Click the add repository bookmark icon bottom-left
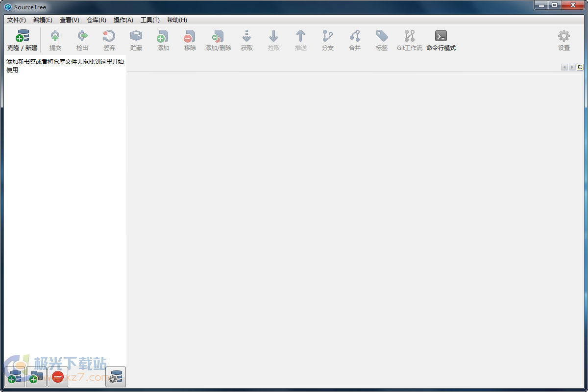588x392 pixels. 14,377
